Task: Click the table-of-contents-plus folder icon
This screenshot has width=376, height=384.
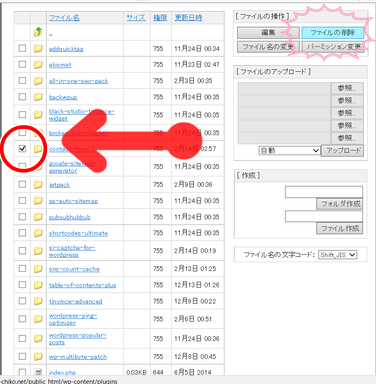Action: [38, 285]
